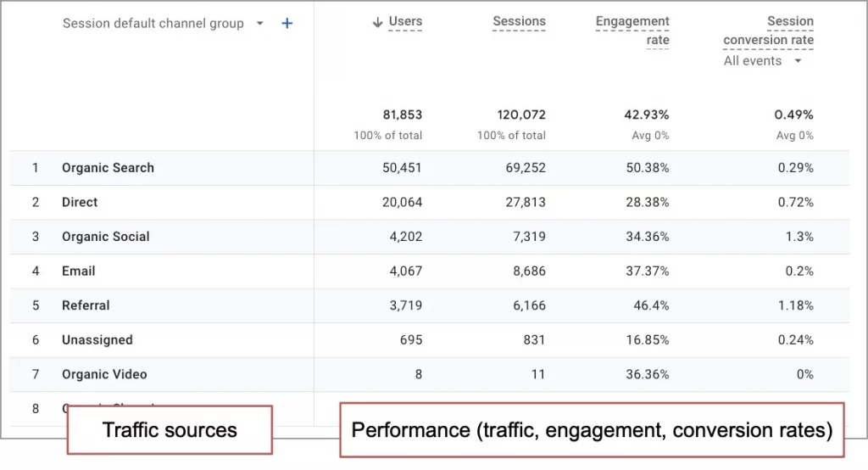Select the Referral channel row

click(86, 305)
